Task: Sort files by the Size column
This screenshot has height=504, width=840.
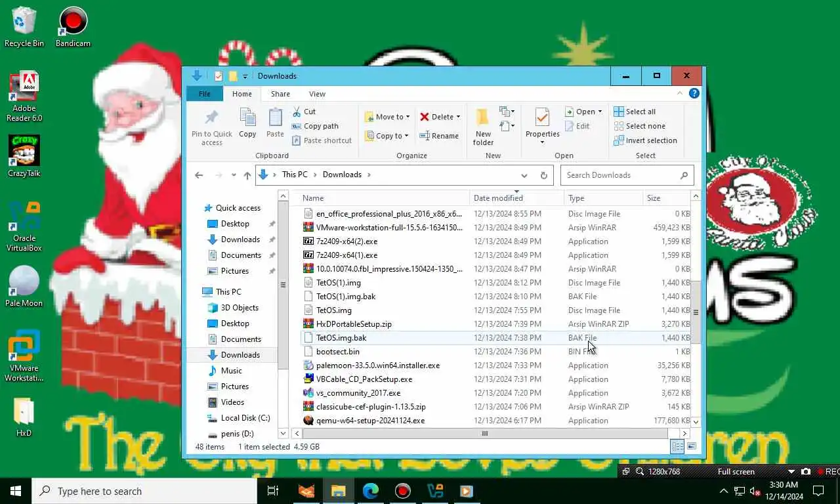Action: click(667, 198)
